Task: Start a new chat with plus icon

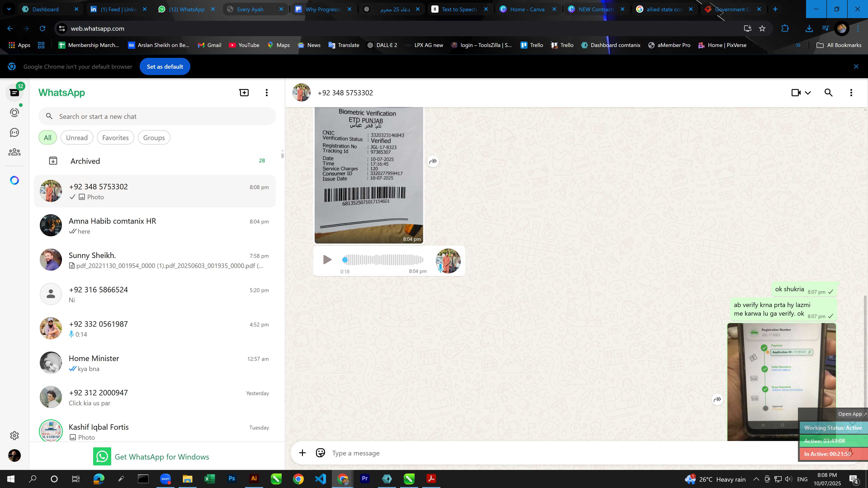Action: coord(244,93)
